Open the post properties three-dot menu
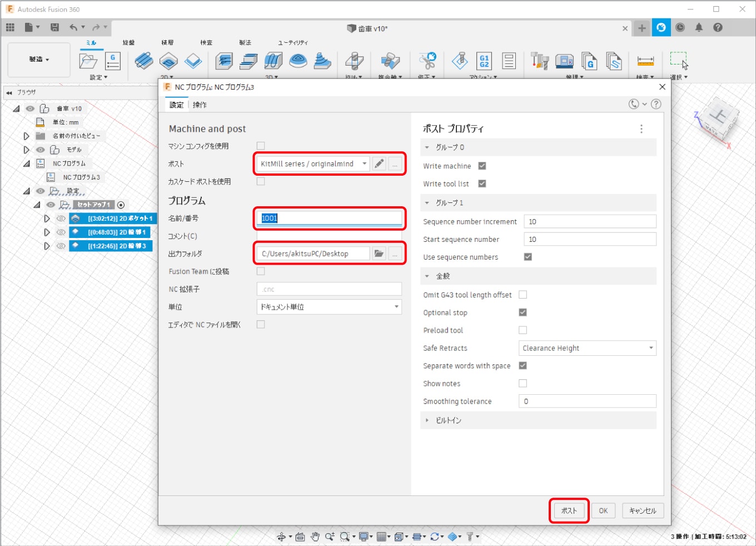756x546 pixels. (x=641, y=129)
